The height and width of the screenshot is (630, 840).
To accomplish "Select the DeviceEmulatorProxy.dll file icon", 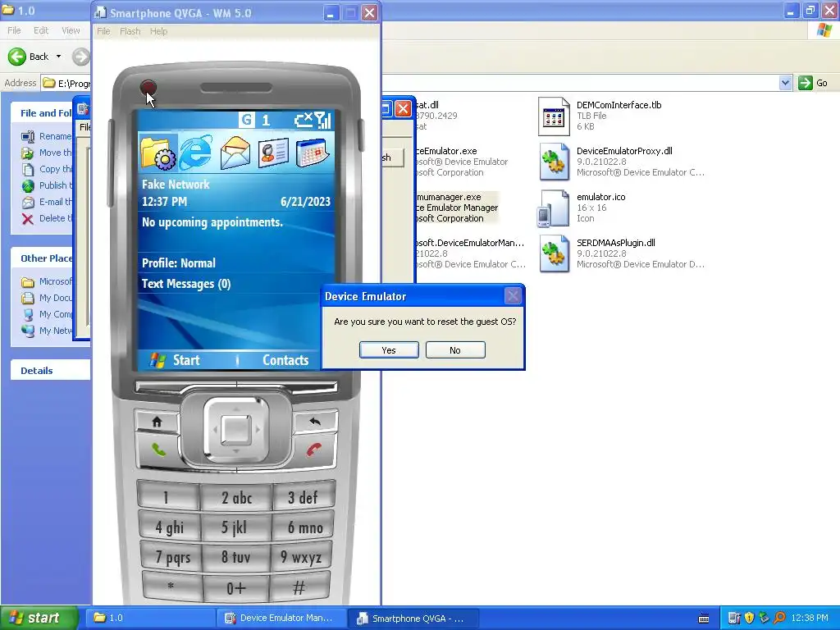I will (x=554, y=162).
